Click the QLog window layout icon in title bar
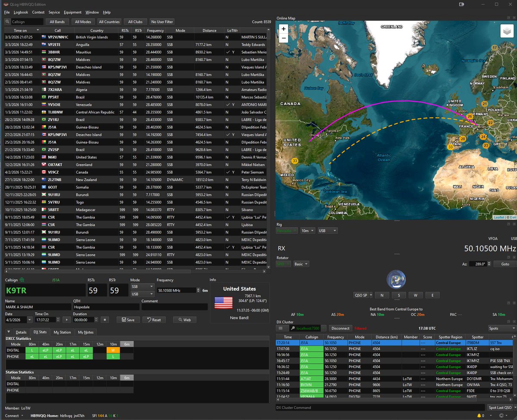Screen dimensions: 517x420 tap(461, 4)
